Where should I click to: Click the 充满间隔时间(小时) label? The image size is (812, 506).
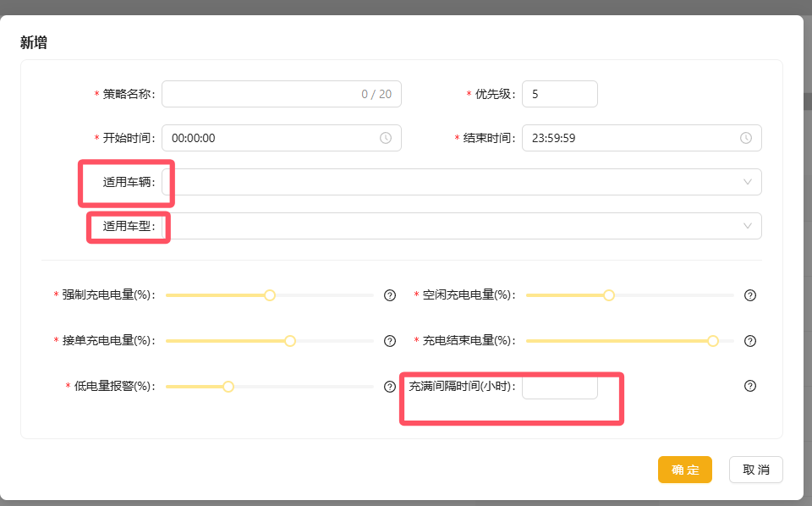(x=462, y=386)
